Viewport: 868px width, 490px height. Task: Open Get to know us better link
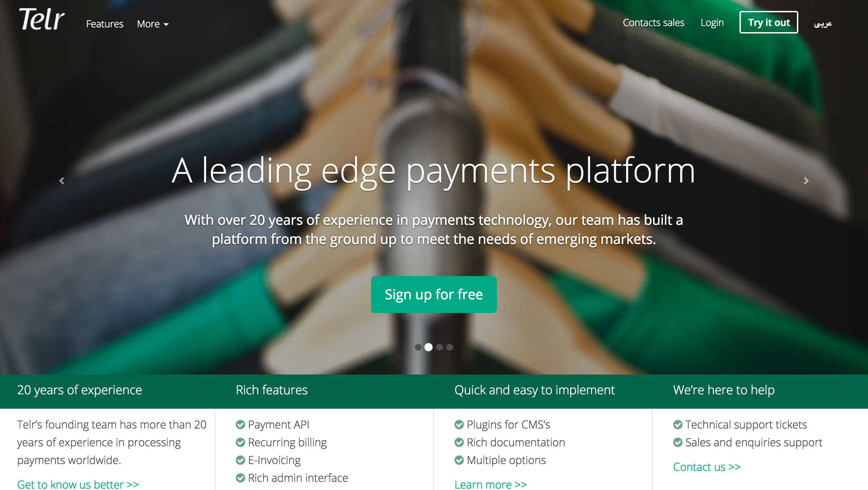pyautogui.click(x=78, y=484)
